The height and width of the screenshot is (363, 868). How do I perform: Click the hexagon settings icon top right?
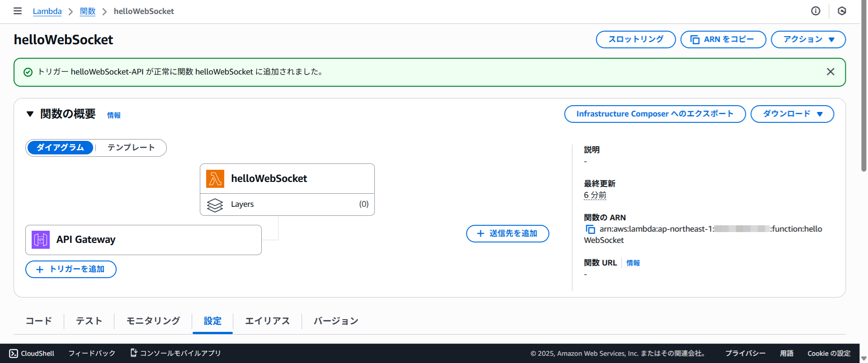pos(842,11)
